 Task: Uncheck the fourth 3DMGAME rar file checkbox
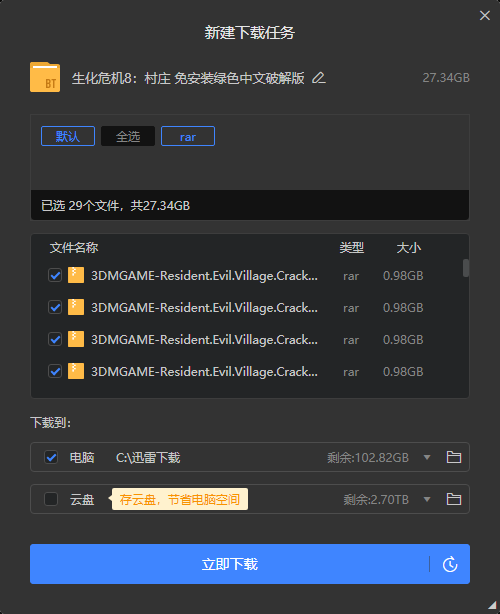click(55, 371)
